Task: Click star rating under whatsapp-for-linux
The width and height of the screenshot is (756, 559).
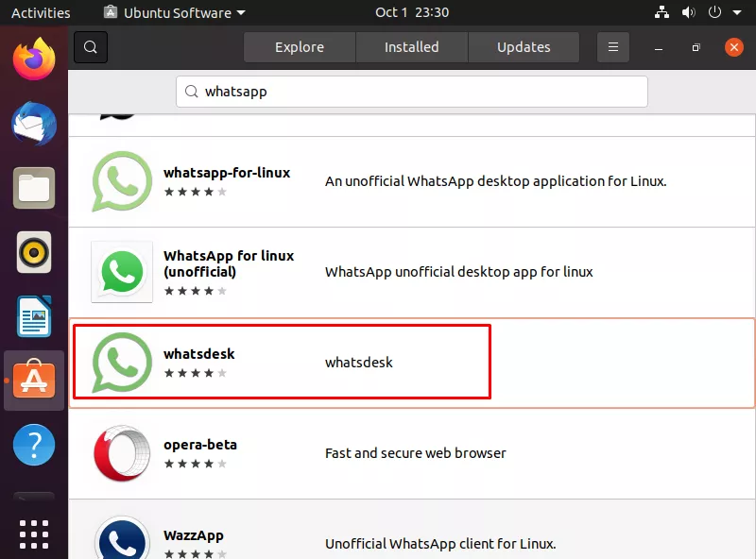Action: coord(196,192)
